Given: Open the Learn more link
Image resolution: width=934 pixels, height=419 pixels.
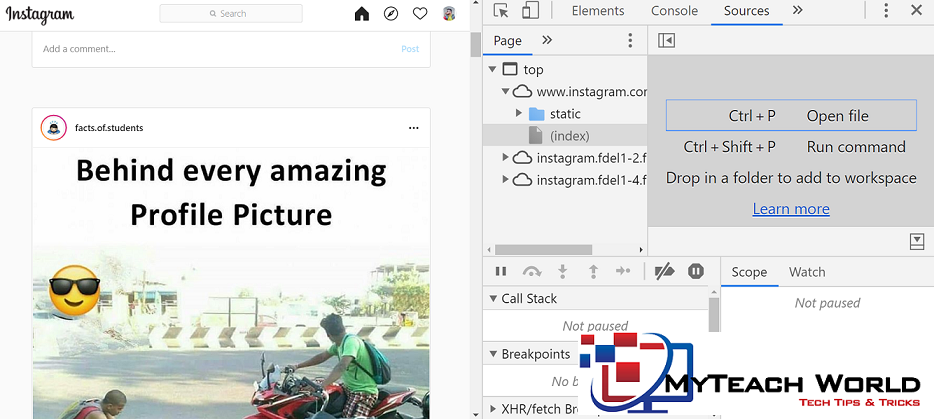Looking at the screenshot, I should 791,209.
